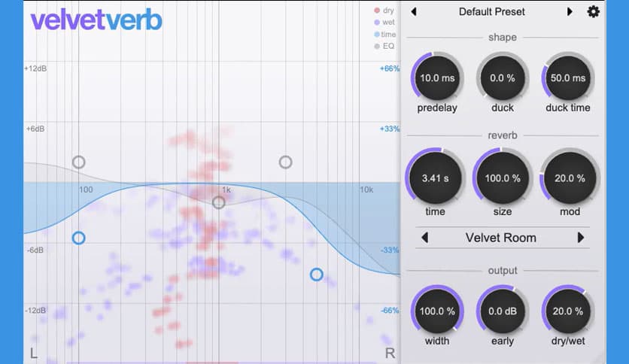The image size is (629, 364).
Task: Select the blue time node near 100 Hz
Action: tap(78, 238)
